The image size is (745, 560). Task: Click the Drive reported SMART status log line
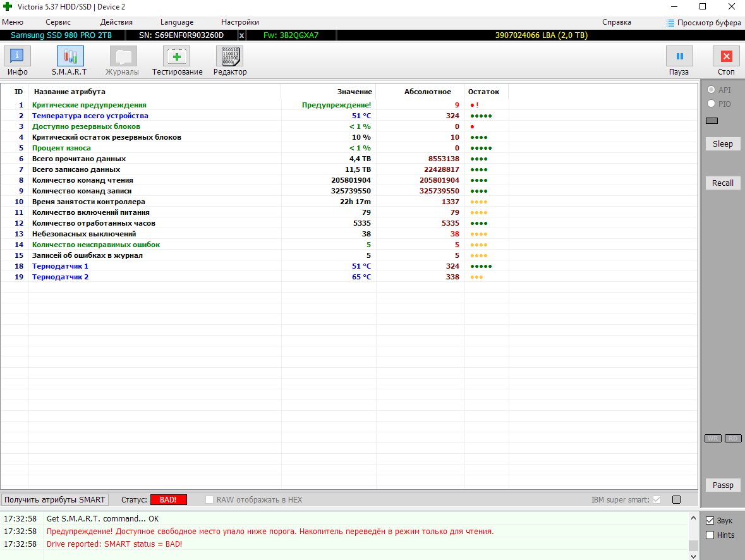(x=114, y=544)
